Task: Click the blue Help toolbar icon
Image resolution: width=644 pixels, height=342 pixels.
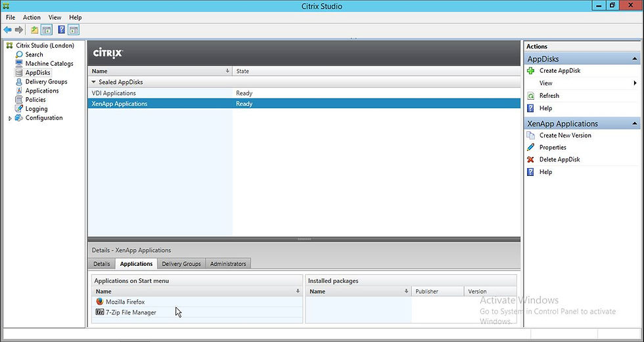Action: (x=62, y=30)
